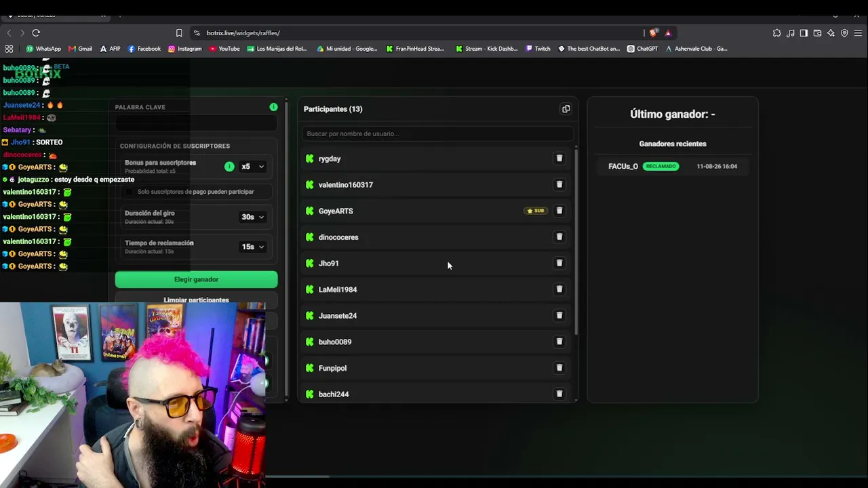
Task: Open the Facebook bookmark
Action: pyautogui.click(x=144, y=49)
